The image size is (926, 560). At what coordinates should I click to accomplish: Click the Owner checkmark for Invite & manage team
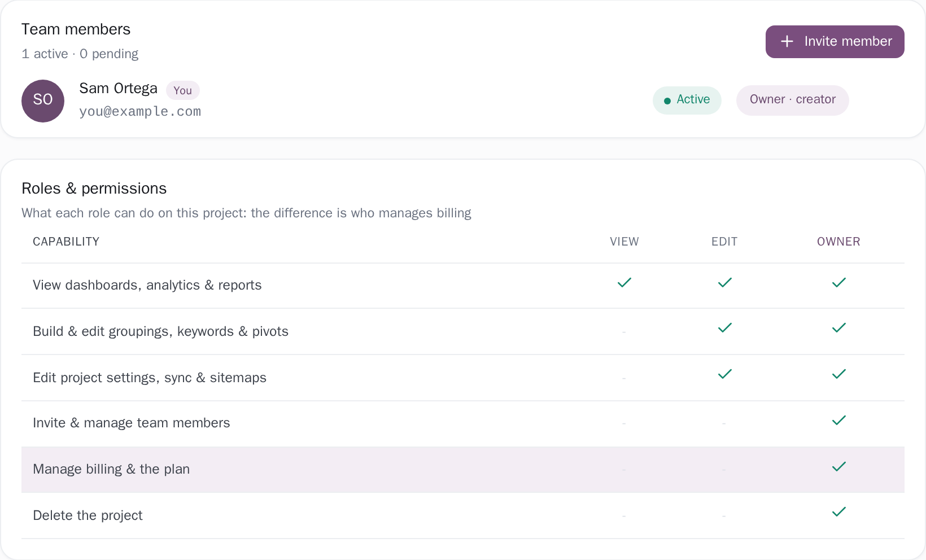pyautogui.click(x=839, y=420)
